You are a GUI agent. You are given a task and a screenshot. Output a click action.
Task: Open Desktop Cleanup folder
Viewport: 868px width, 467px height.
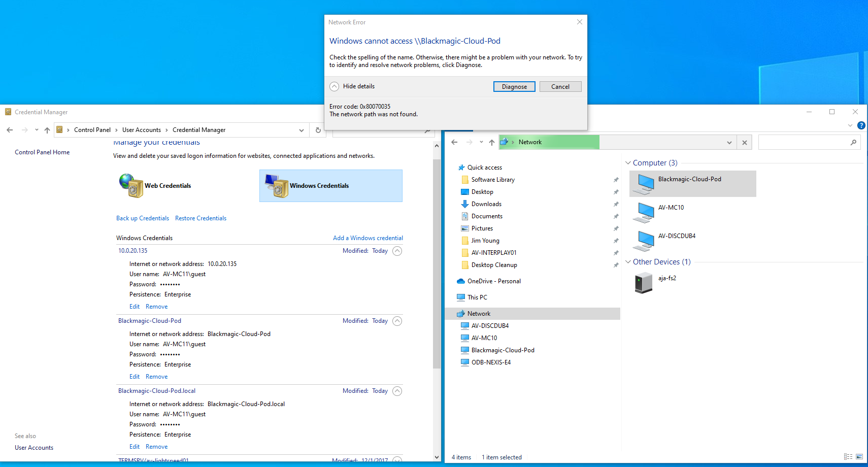click(494, 265)
